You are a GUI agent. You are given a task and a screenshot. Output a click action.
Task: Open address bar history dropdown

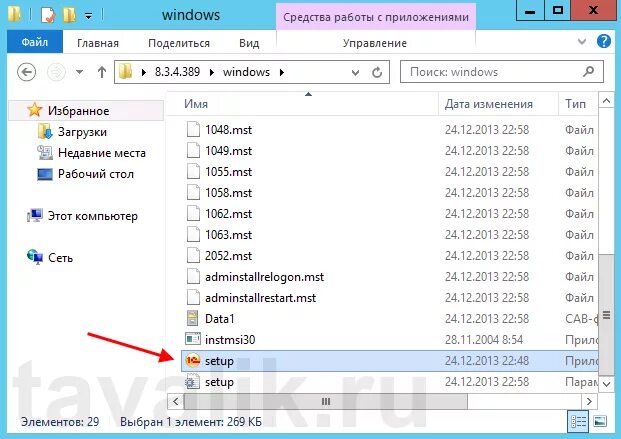point(355,73)
